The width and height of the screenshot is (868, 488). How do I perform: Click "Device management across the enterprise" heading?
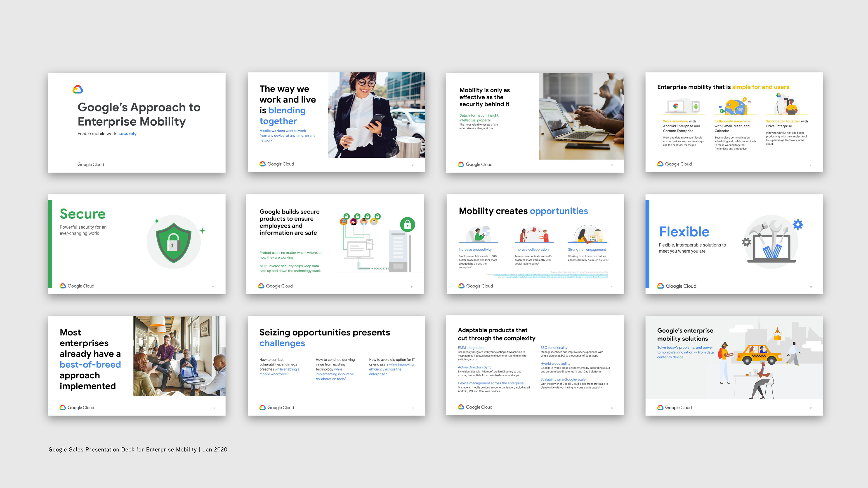tap(491, 383)
